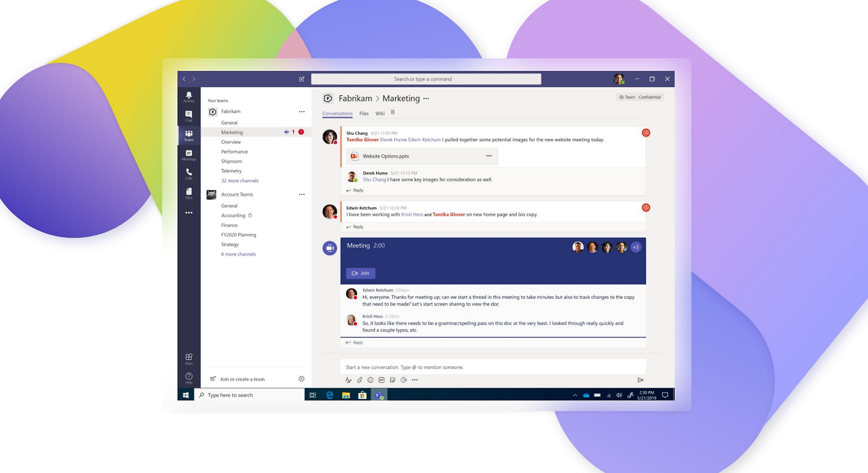This screenshot has width=868, height=473.
Task: Join the 2:00 meeting
Action: [x=360, y=273]
